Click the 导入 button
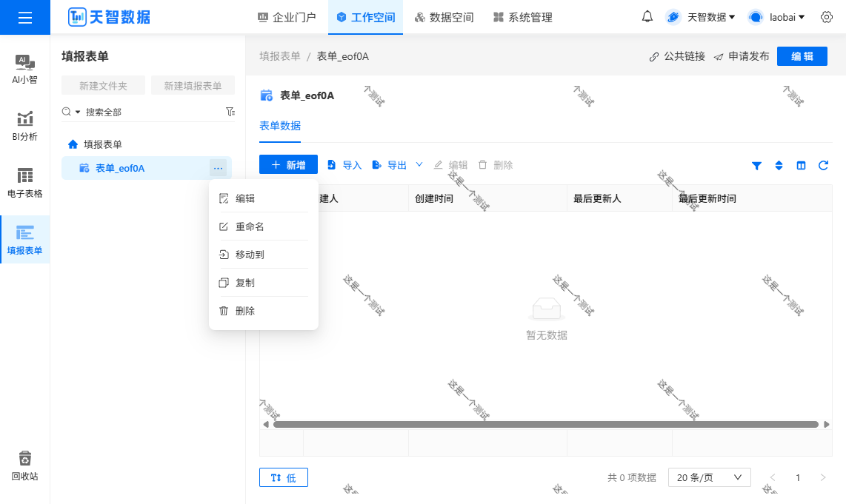Image resolution: width=846 pixels, height=504 pixels. coord(344,165)
